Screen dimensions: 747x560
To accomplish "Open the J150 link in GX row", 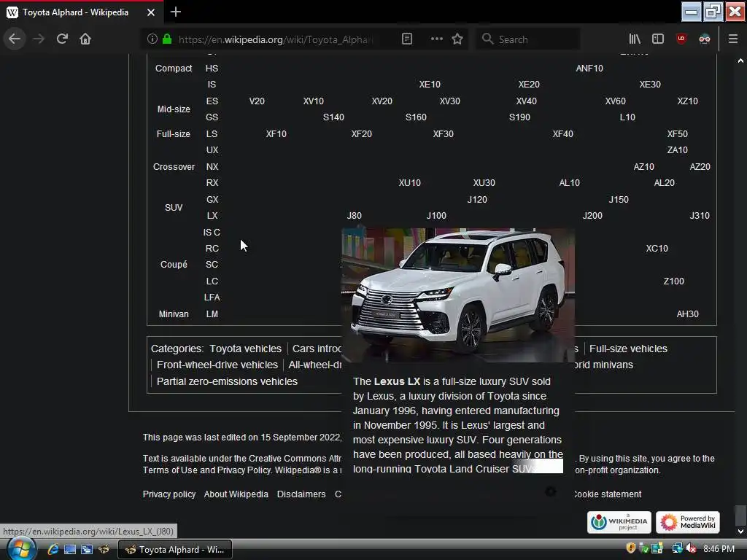I will [x=619, y=200].
